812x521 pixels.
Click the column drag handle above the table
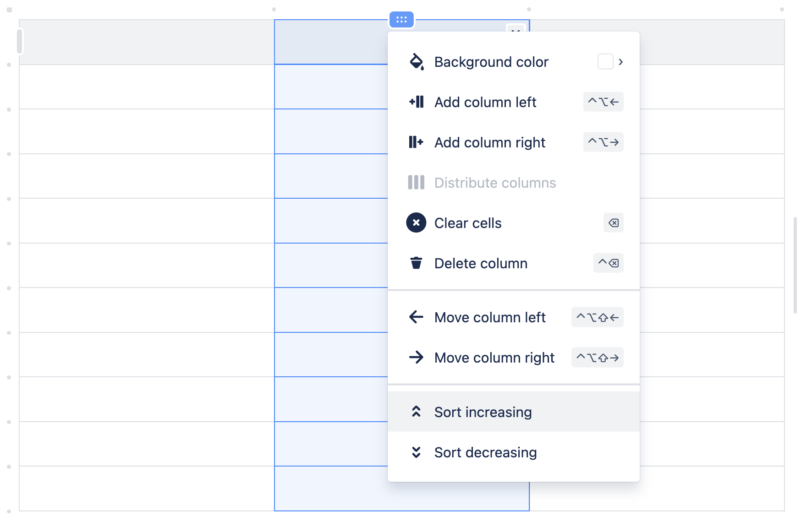pyautogui.click(x=401, y=19)
